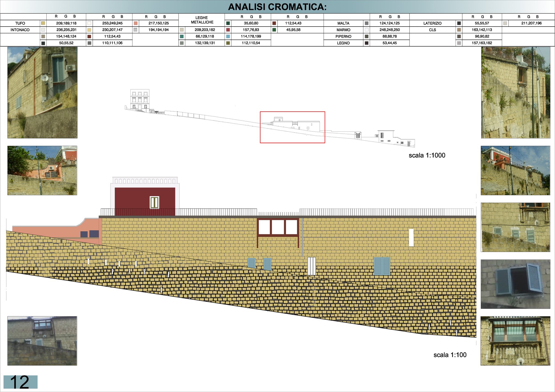The image size is (555, 392).
Task: Open the top-left tufo wall photo
Action: [42, 92]
